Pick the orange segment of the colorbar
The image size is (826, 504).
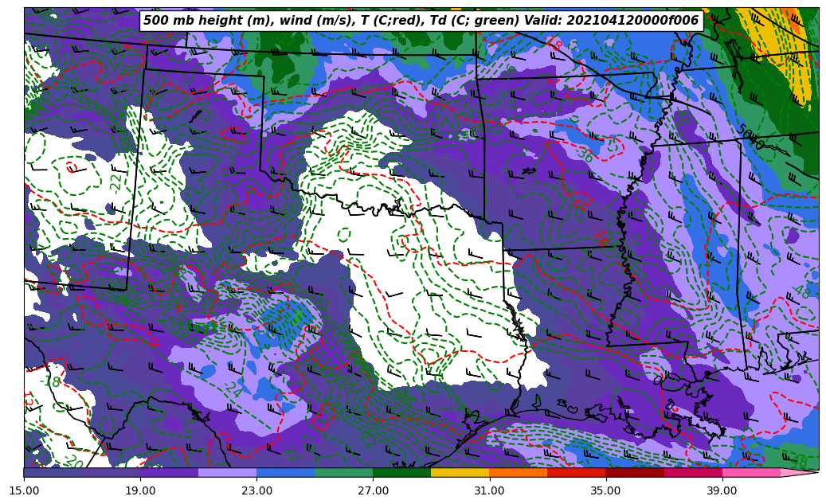pos(518,473)
